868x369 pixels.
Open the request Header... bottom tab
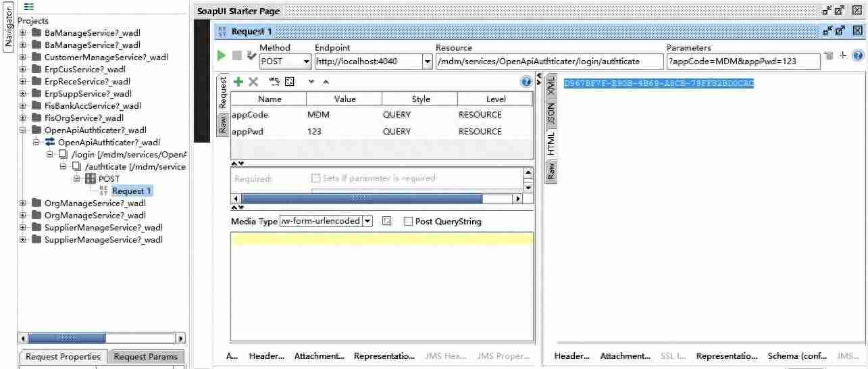click(x=267, y=356)
